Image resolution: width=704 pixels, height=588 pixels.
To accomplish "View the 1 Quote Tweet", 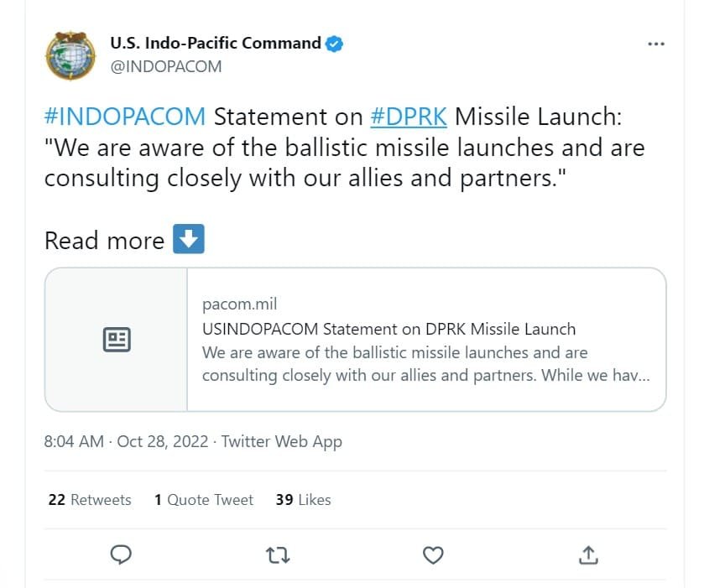I will pyautogui.click(x=203, y=499).
